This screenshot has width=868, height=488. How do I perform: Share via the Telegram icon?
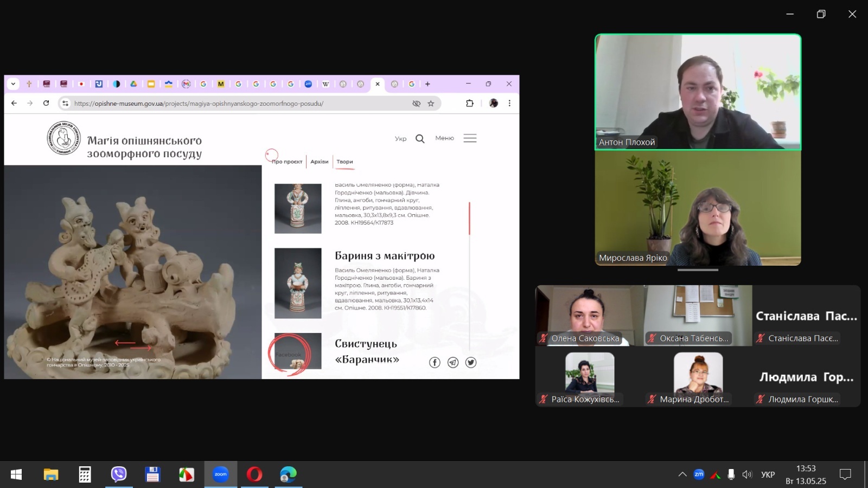click(453, 363)
